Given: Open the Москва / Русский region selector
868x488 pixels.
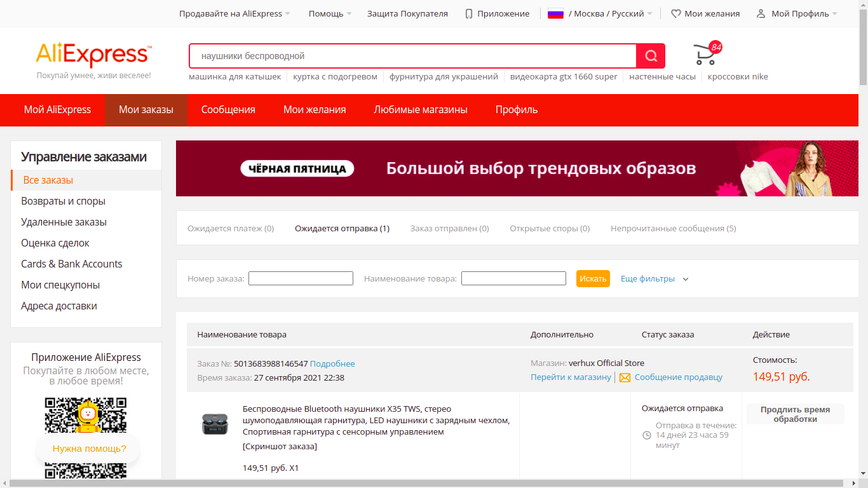Looking at the screenshot, I should [x=600, y=13].
